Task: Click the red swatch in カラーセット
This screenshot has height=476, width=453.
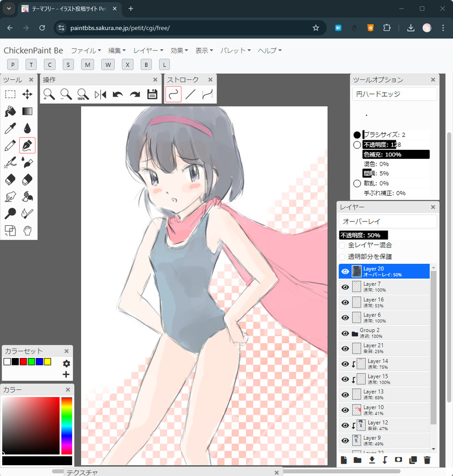Action: pyautogui.click(x=23, y=362)
